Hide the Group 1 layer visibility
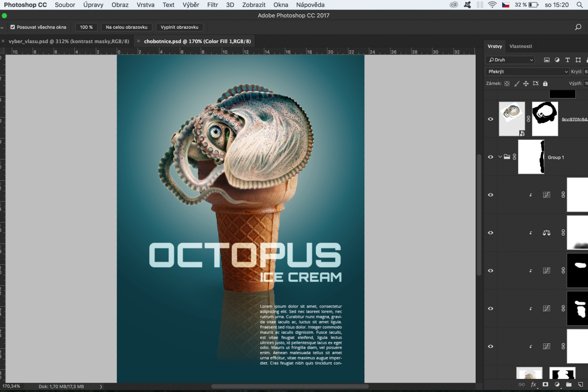The width and height of the screenshot is (588, 392). coord(490,157)
